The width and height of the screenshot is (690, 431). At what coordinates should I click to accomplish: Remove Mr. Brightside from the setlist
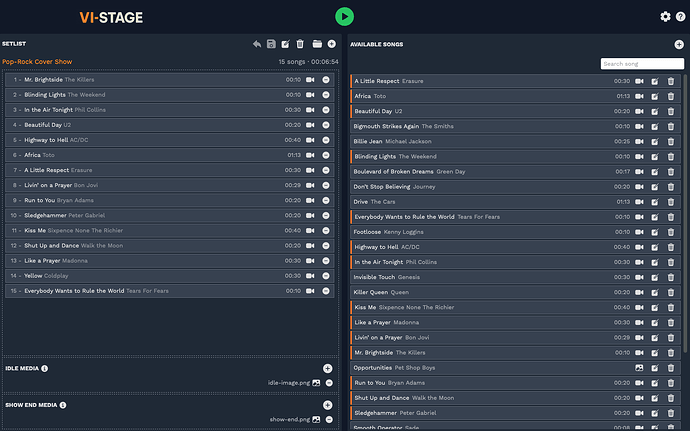326,80
